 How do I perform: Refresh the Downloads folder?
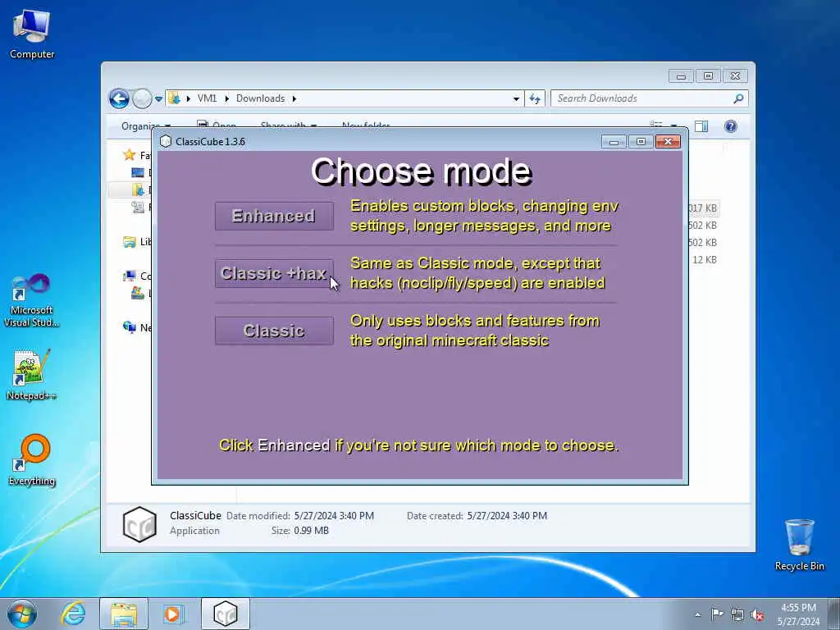tap(535, 98)
